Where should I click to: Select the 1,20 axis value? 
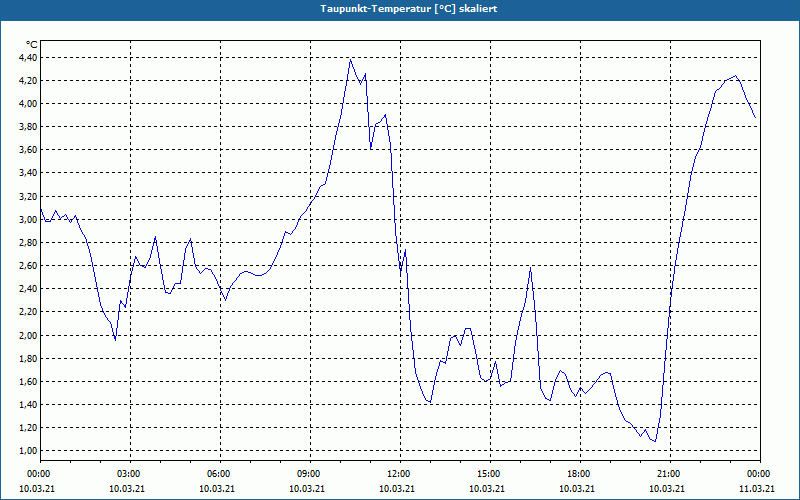(28, 428)
